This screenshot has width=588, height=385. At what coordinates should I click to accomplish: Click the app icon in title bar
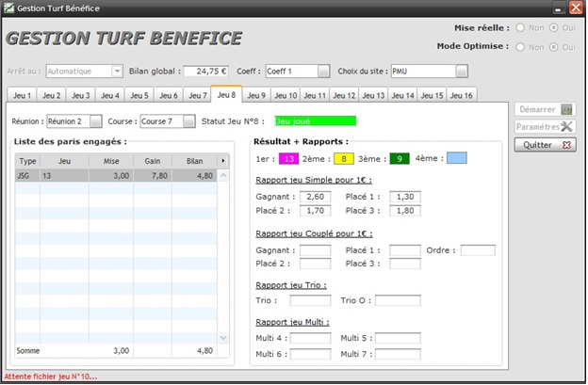(8, 8)
